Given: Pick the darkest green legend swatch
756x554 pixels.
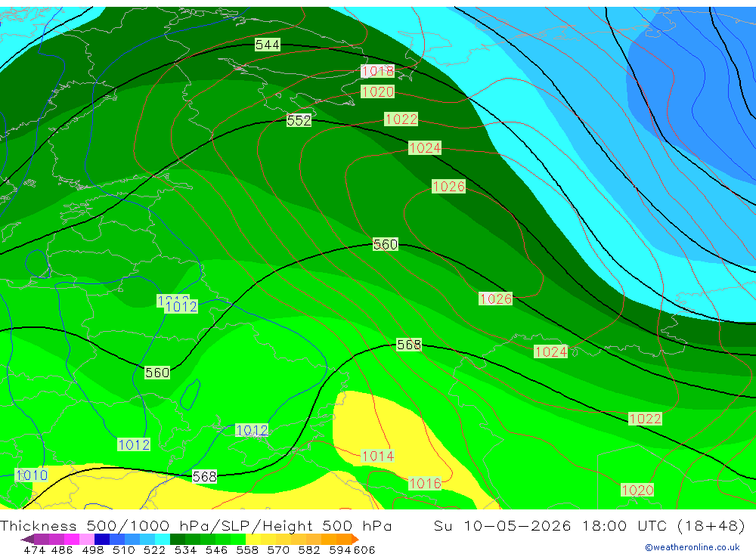Looking at the screenshot, I should 178,539.
